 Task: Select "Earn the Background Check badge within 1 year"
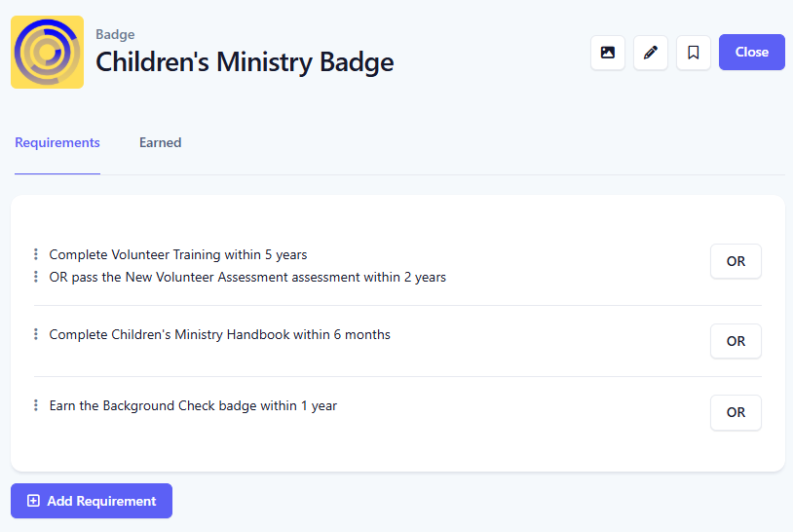pyautogui.click(x=193, y=405)
